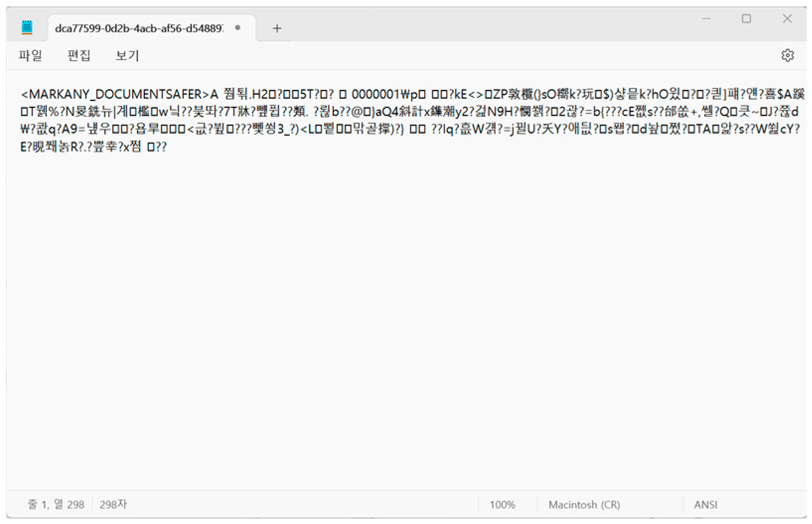Open the 편집 menu
This screenshot has height=524, width=812.
tap(79, 56)
